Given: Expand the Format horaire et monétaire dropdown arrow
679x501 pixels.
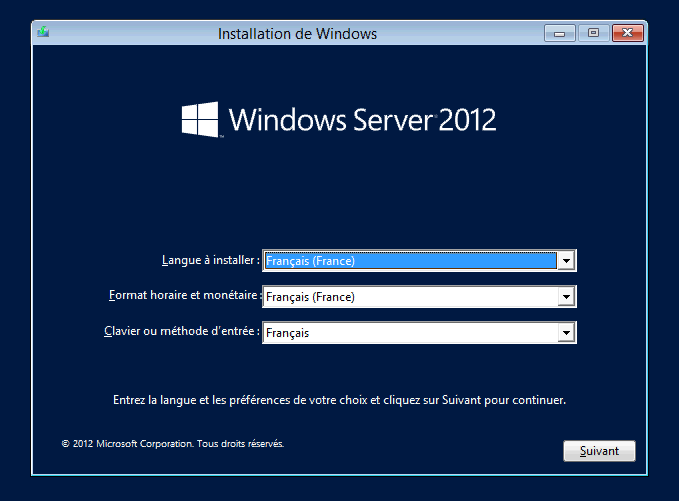Looking at the screenshot, I should click(x=566, y=297).
